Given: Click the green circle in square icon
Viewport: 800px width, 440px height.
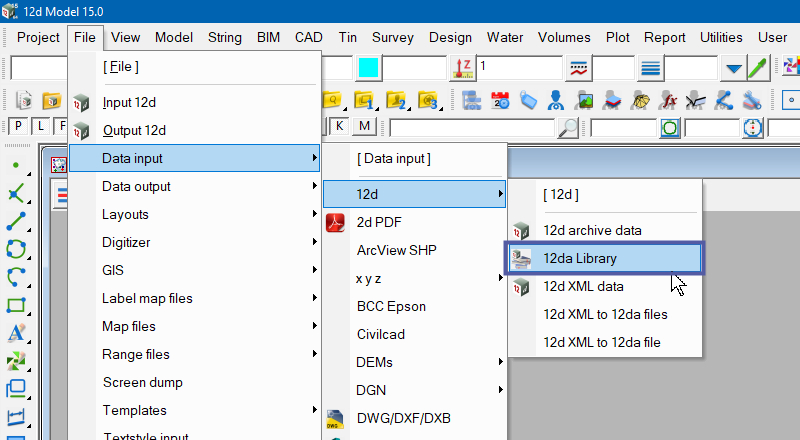Looking at the screenshot, I should point(670,128).
